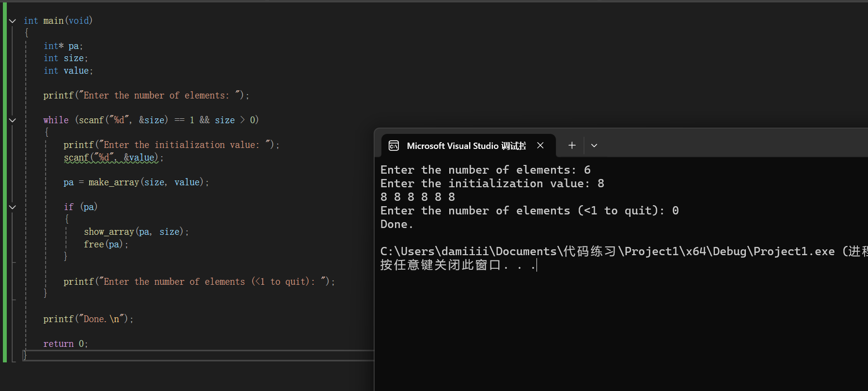This screenshot has width=868, height=391.
Task: Select the Microsoft Visual Studio debug console tab
Action: click(x=466, y=146)
